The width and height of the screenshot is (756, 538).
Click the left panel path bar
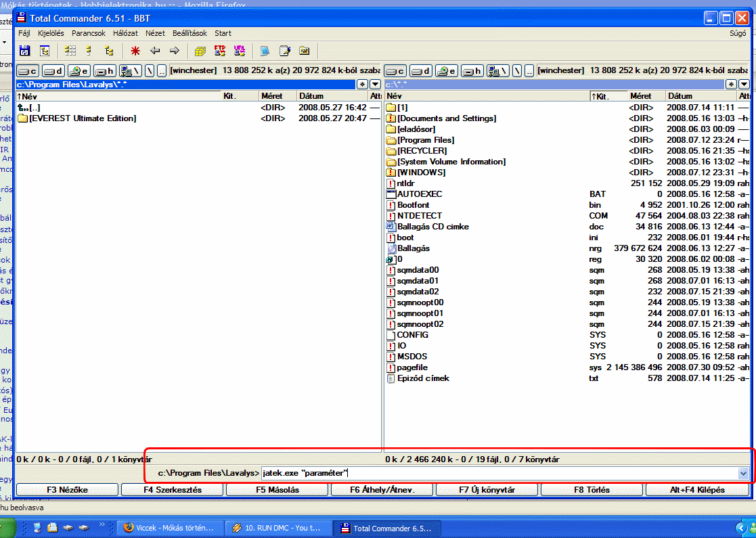(185, 85)
